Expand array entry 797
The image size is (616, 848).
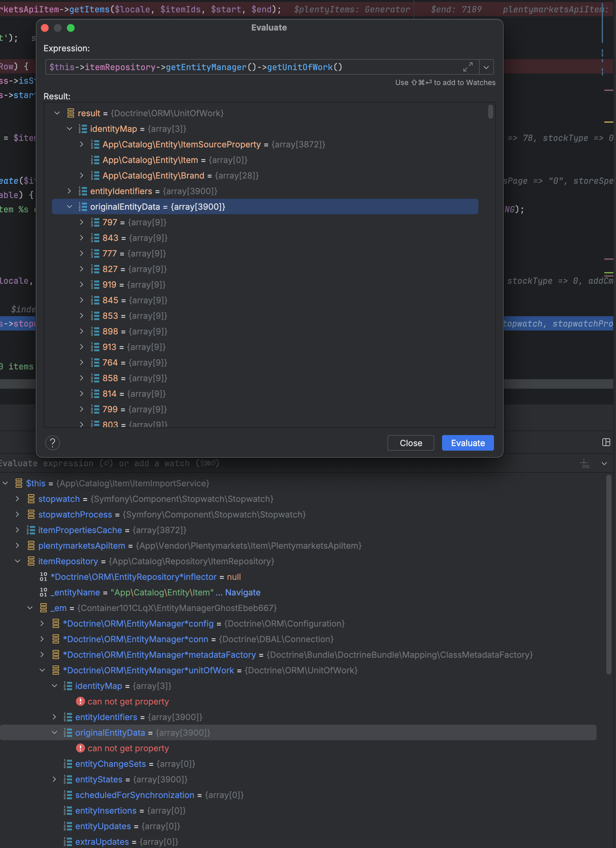coord(82,222)
